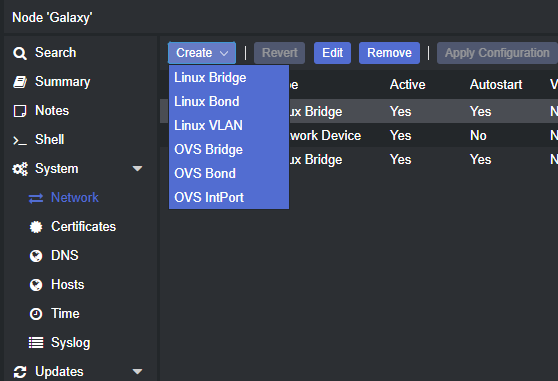Open DNS using its globe icon

pyautogui.click(x=36, y=256)
